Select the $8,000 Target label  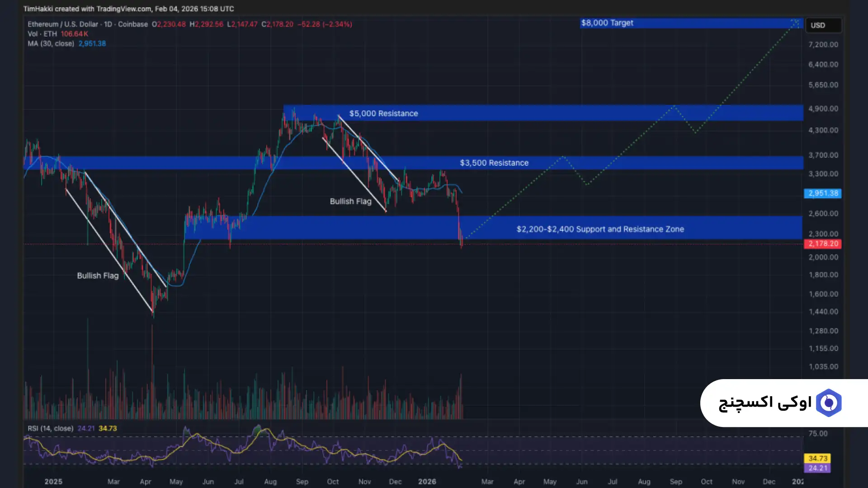tap(607, 23)
